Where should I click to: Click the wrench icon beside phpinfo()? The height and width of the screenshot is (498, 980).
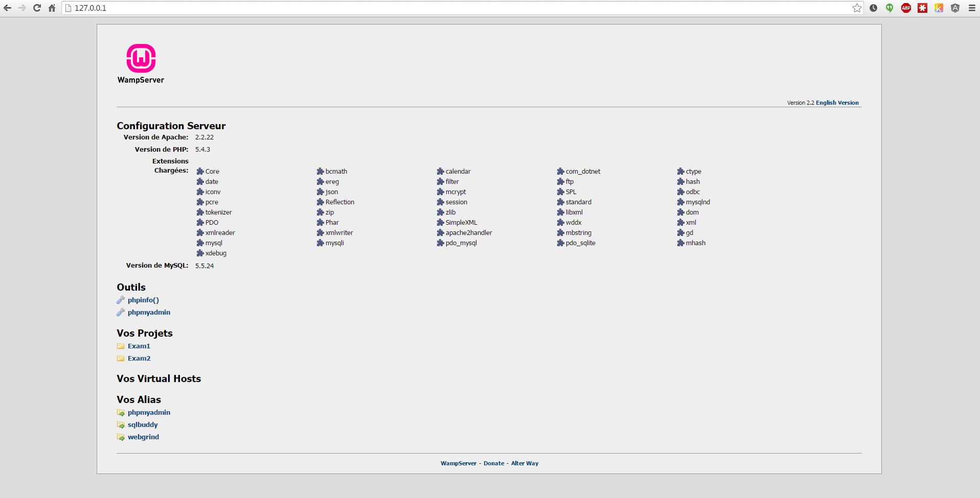pos(121,300)
